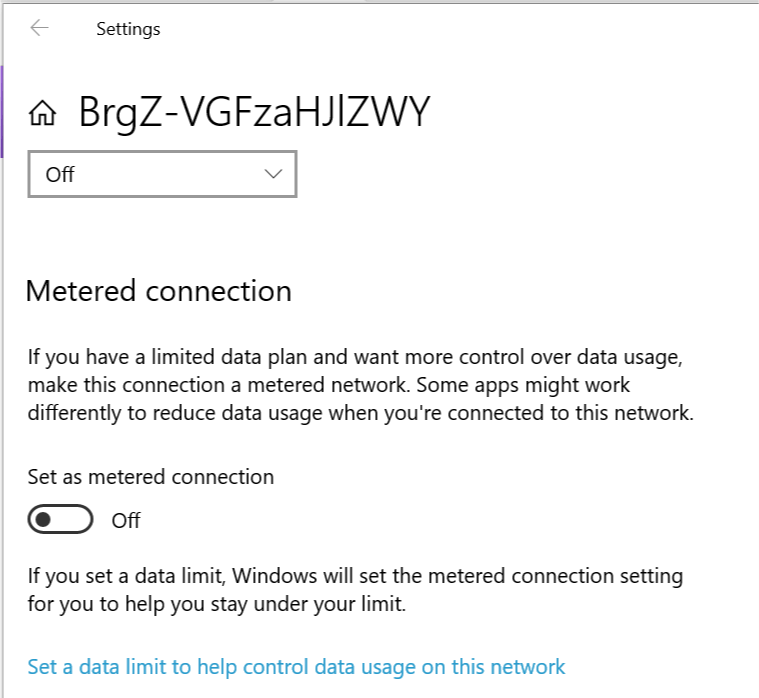This screenshot has height=698, width=759.
Task: Click the limited data plan description paragraph
Action: click(x=361, y=385)
